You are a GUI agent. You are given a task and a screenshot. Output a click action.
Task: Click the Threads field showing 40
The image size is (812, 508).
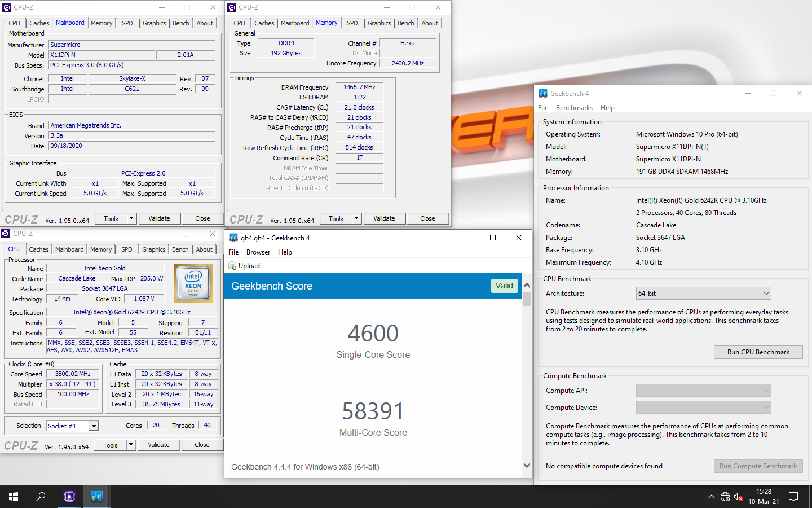pos(207,426)
